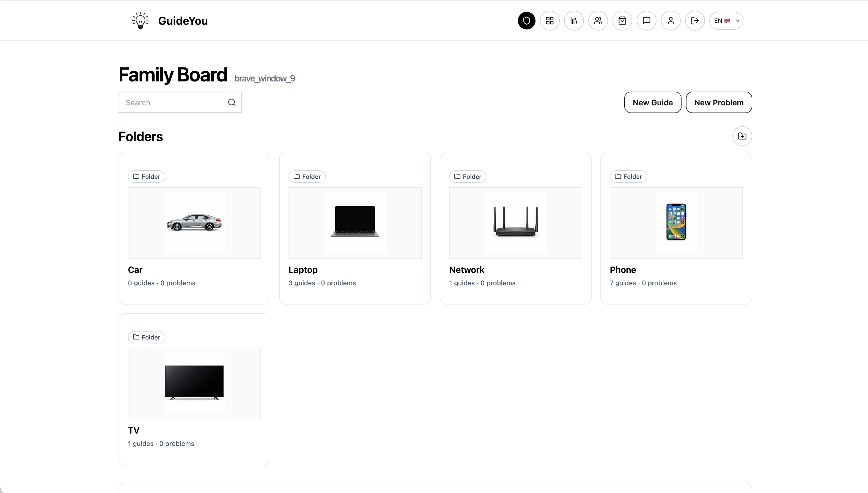Viewport: 868px width, 493px height.
Task: Open the family members icon
Action: point(598,21)
